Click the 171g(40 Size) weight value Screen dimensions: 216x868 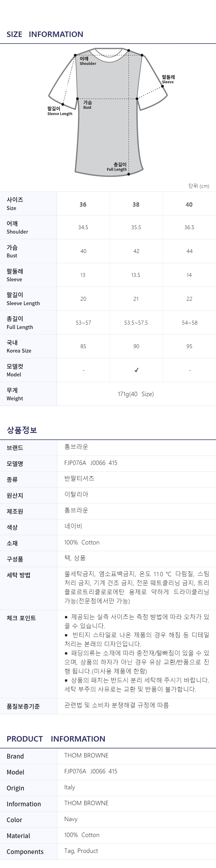coord(136,394)
